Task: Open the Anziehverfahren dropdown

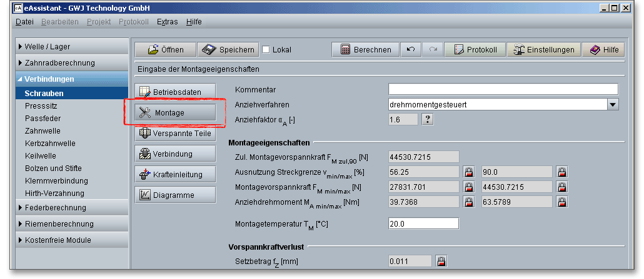Action: [x=613, y=105]
